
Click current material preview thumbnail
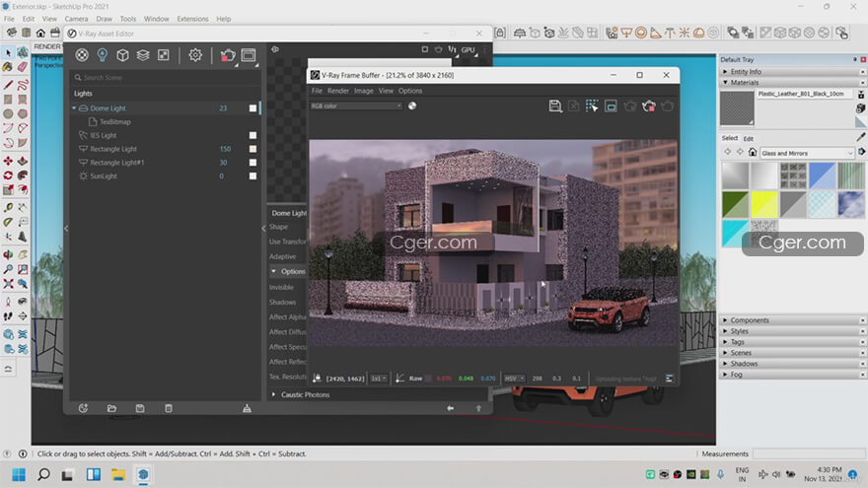737,107
